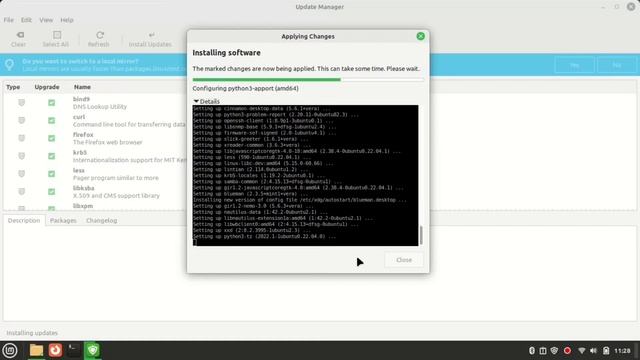Click the terminal details scrollbar
This screenshot has width=640, height=360.
coord(421,235)
